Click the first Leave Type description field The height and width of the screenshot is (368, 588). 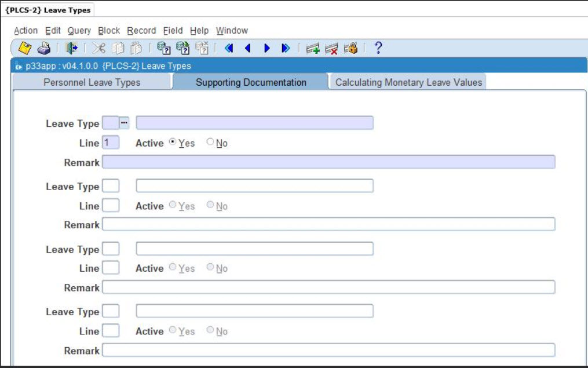coord(254,123)
